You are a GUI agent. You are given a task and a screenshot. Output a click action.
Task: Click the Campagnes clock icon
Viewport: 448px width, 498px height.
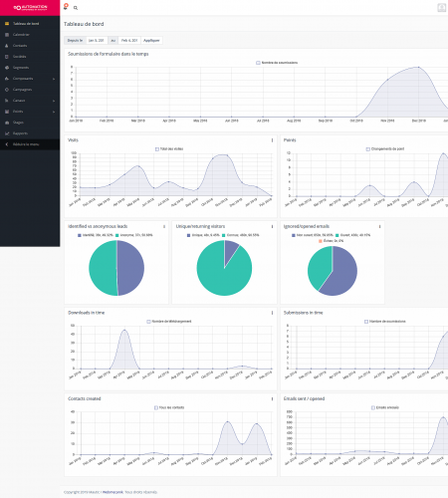coord(7,90)
